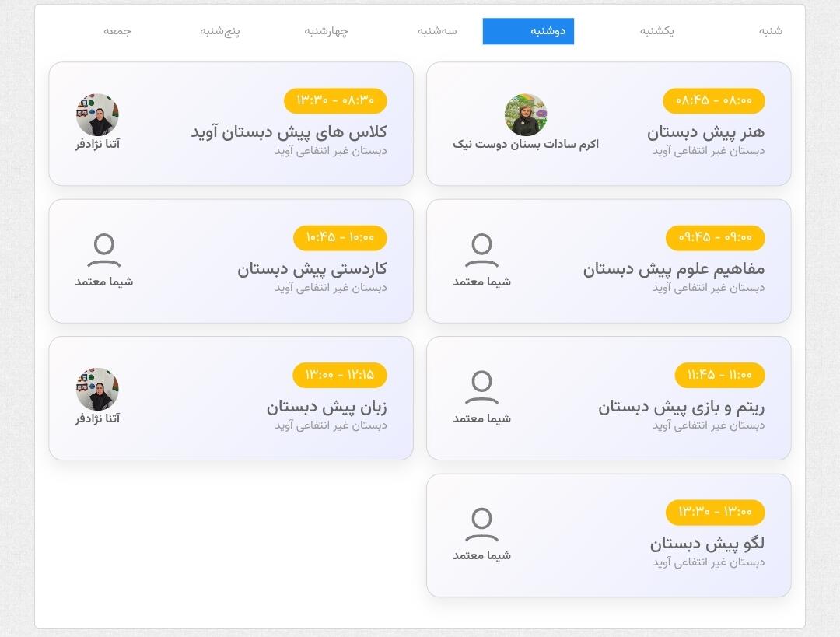Screen dimensions: 840x637
Task: Go to the سه‌شنبه tab
Action: (x=437, y=31)
